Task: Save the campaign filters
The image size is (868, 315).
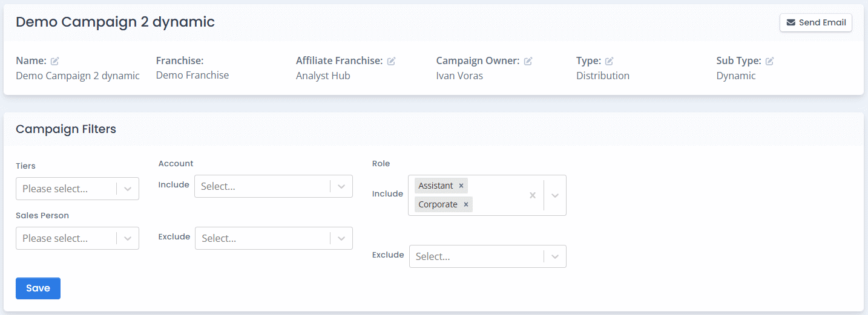Action: pyautogui.click(x=38, y=288)
